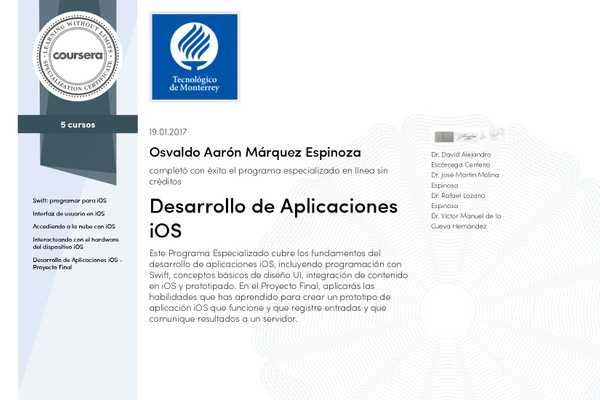Click the date 19.01.2017

168,132
